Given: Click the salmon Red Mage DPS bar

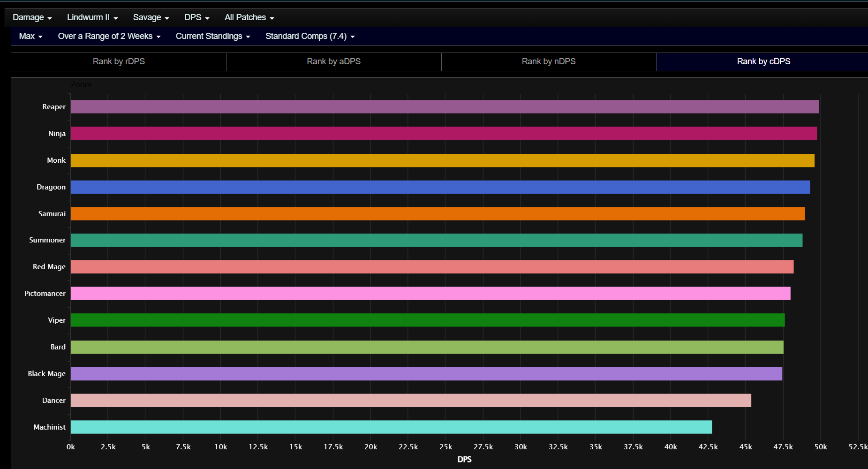Looking at the screenshot, I should pos(432,267).
